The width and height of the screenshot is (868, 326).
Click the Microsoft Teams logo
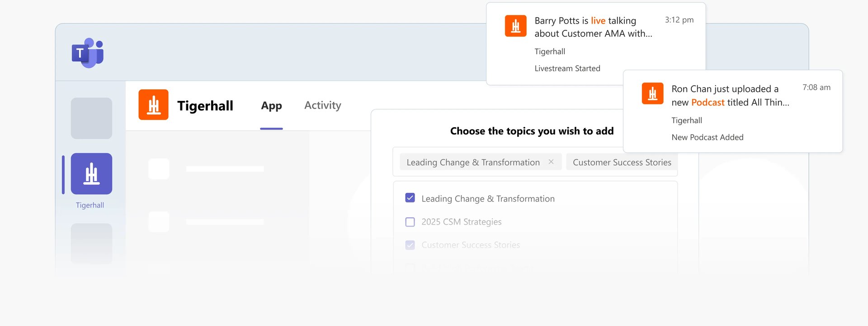88,53
